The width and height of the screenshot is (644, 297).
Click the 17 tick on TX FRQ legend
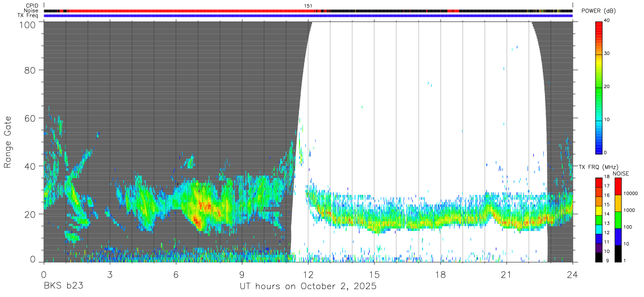pos(607,186)
